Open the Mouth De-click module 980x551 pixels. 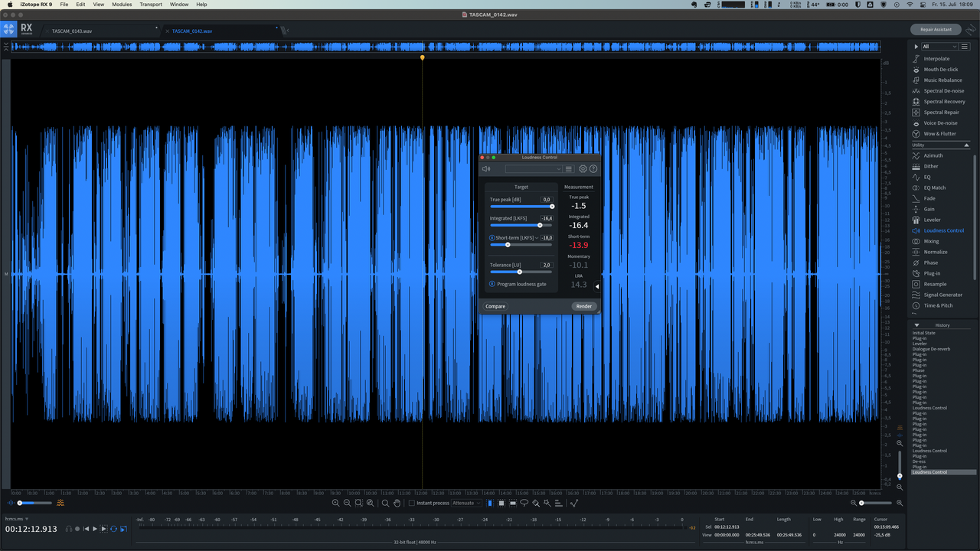(940, 70)
